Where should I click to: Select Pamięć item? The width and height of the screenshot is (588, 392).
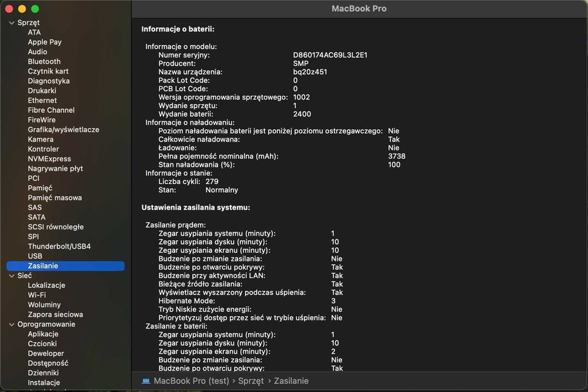pos(40,188)
